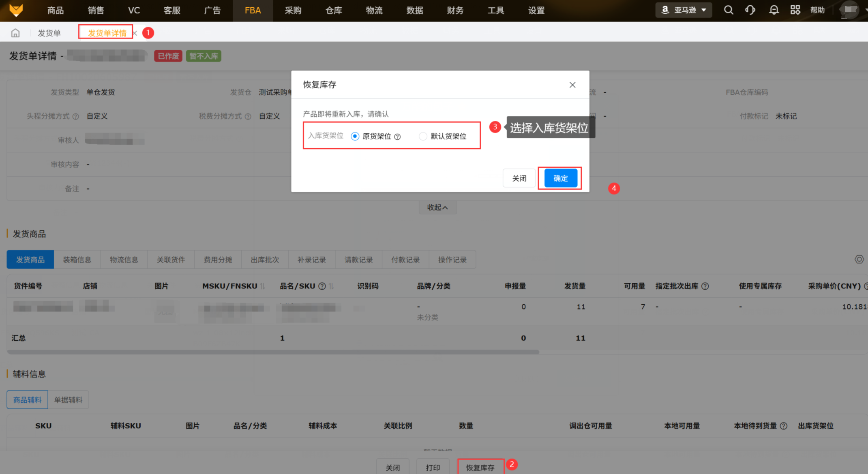The width and height of the screenshot is (868, 474).
Task: Open the notifications bell icon
Action: tap(774, 10)
